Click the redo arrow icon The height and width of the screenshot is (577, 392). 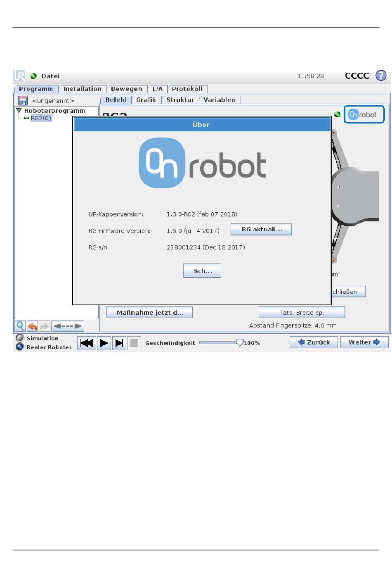(44, 326)
